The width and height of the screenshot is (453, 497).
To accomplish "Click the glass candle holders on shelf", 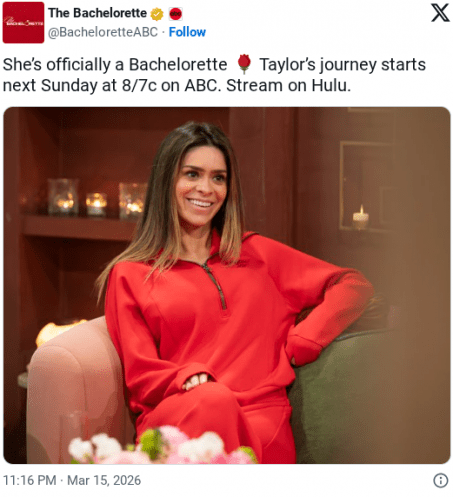I will click(97, 198).
